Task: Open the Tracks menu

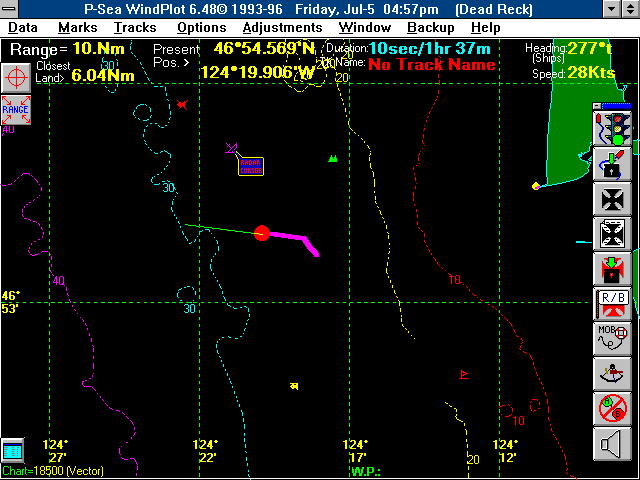Action: click(x=135, y=28)
